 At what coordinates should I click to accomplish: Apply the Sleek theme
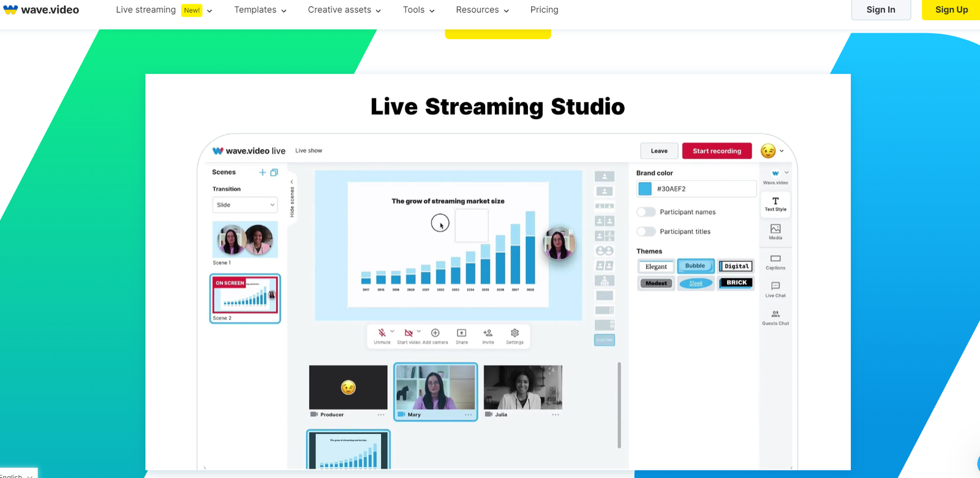point(696,283)
